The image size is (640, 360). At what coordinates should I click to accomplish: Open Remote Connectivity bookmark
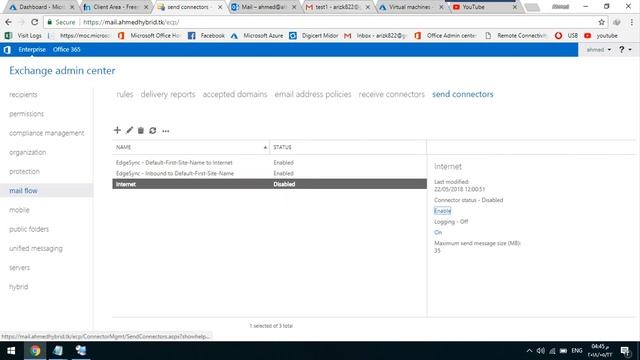tap(516, 36)
